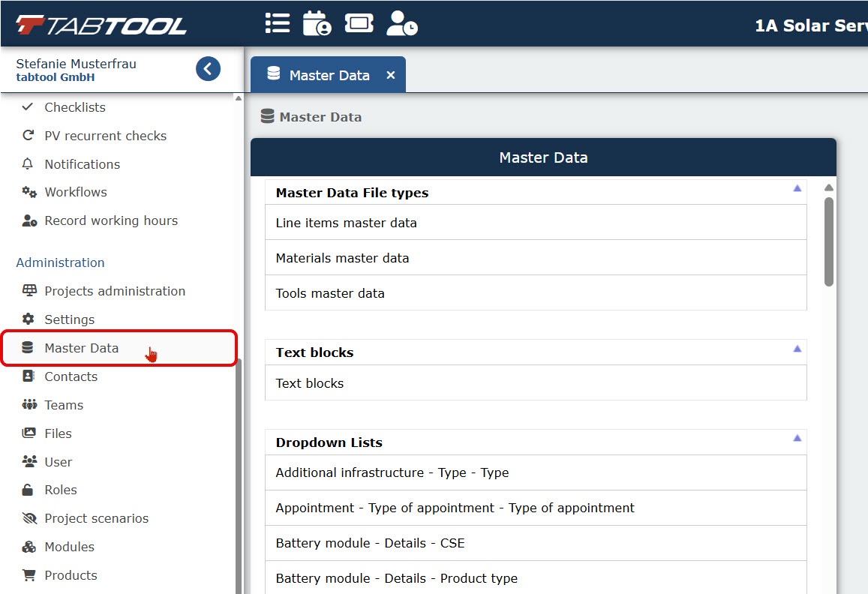Screen dimensions: 868x594
Task: Click the panel scrollbar up arrow
Action: tap(829, 187)
